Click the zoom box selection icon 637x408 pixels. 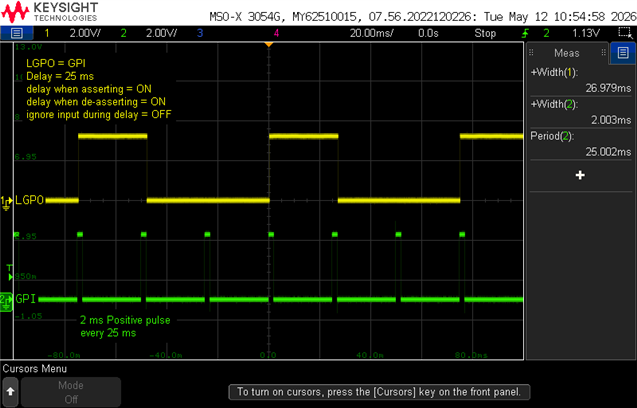[x=625, y=33]
